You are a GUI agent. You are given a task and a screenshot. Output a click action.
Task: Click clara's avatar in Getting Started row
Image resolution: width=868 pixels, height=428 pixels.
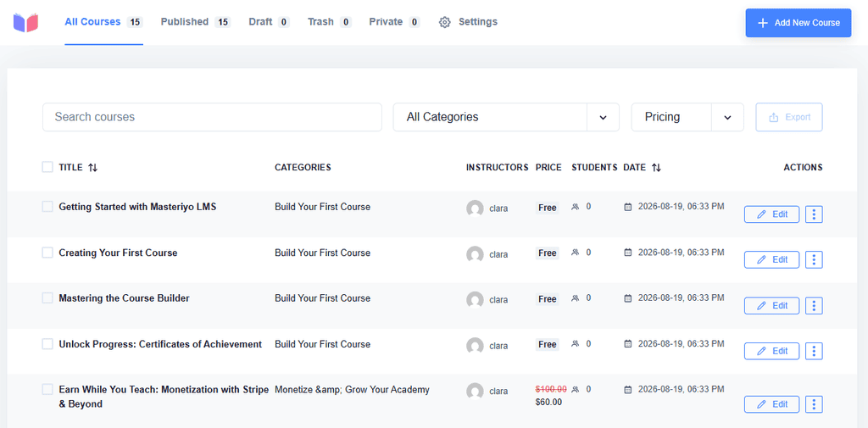click(475, 208)
